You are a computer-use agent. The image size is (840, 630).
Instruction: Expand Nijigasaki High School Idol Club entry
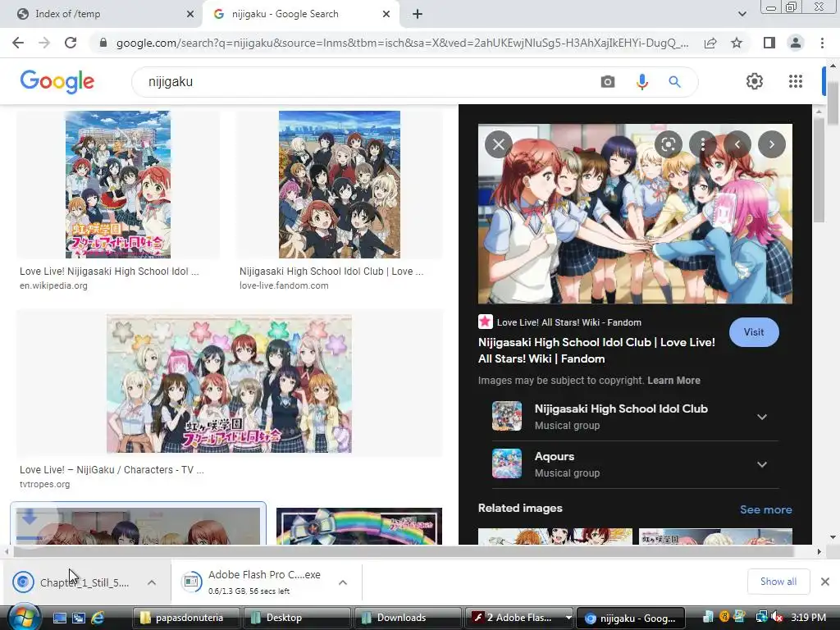[x=762, y=417]
